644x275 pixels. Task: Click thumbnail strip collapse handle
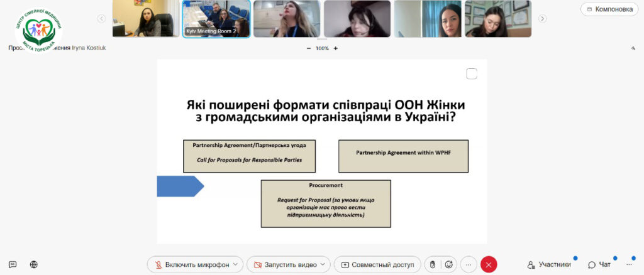[322, 40]
